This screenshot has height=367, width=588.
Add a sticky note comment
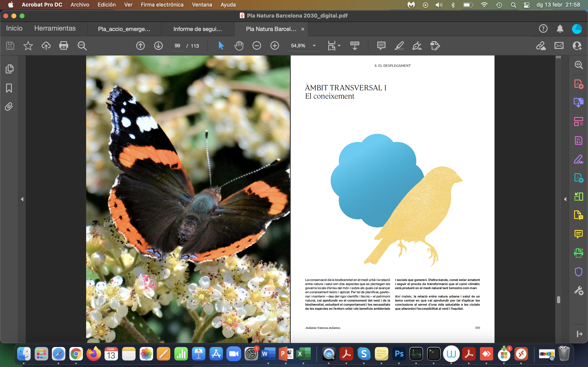tap(381, 46)
